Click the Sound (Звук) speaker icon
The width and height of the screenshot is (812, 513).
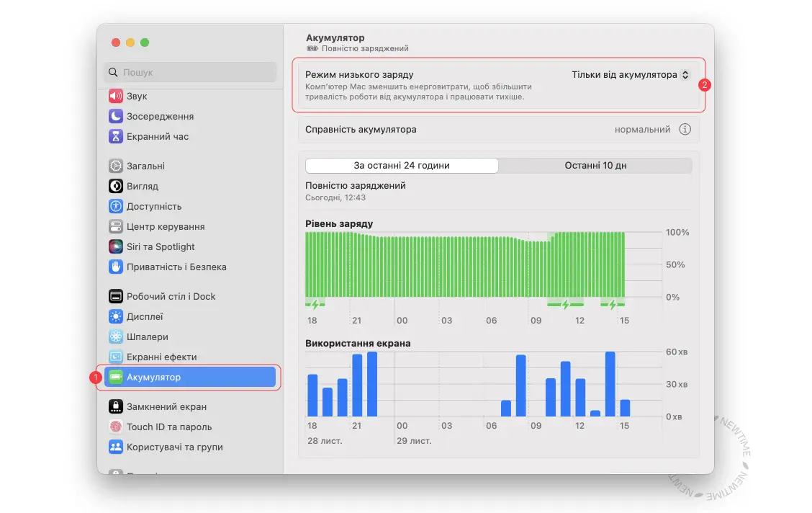(115, 96)
